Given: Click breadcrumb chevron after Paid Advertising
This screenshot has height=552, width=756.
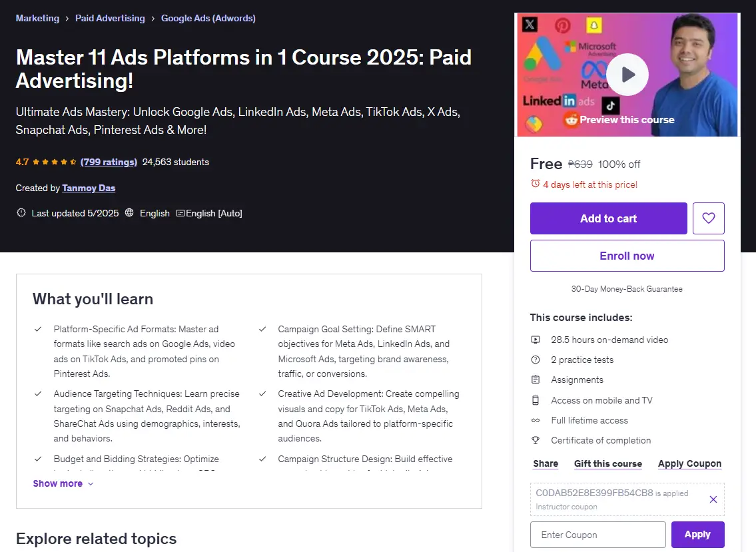Looking at the screenshot, I should coord(153,19).
